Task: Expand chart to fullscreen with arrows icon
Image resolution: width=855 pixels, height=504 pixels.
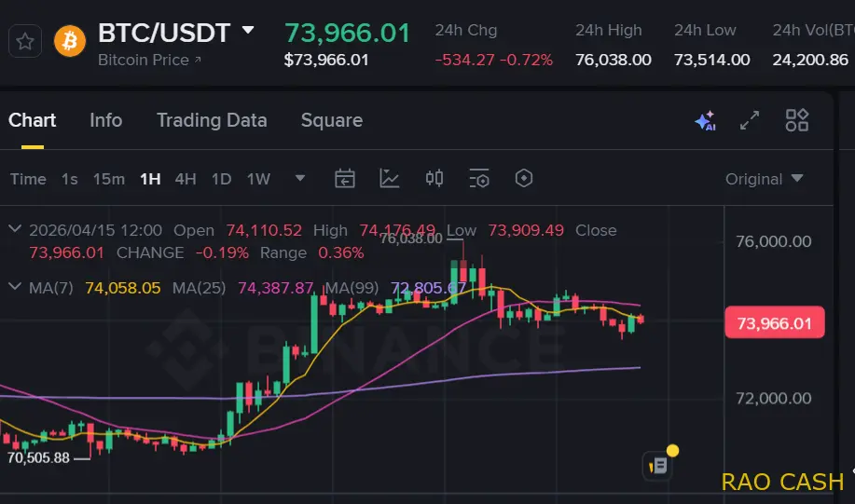Action: click(x=750, y=120)
